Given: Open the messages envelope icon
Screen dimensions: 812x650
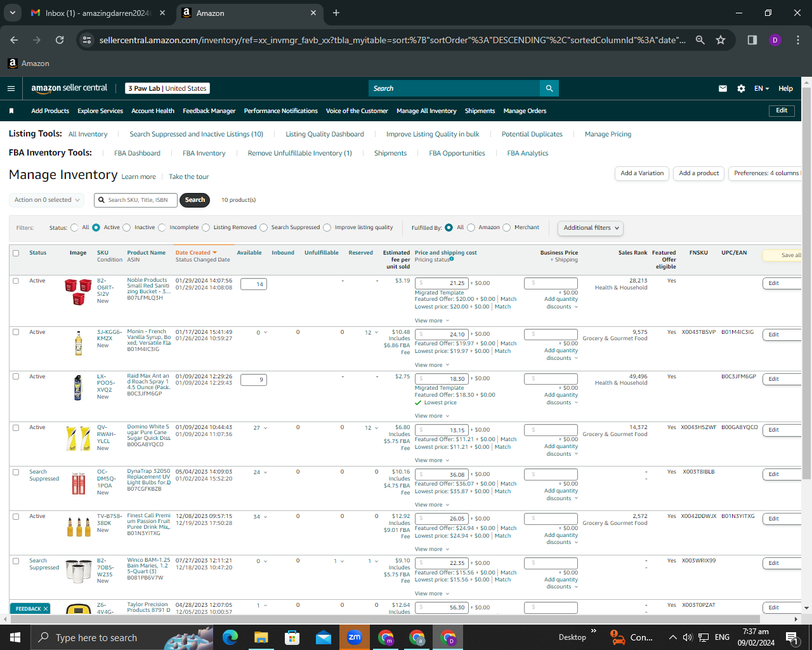Looking at the screenshot, I should coord(723,88).
